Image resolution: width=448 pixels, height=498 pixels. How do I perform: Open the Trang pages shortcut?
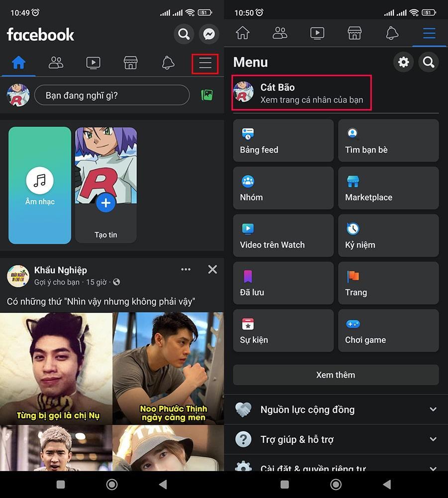(x=388, y=283)
